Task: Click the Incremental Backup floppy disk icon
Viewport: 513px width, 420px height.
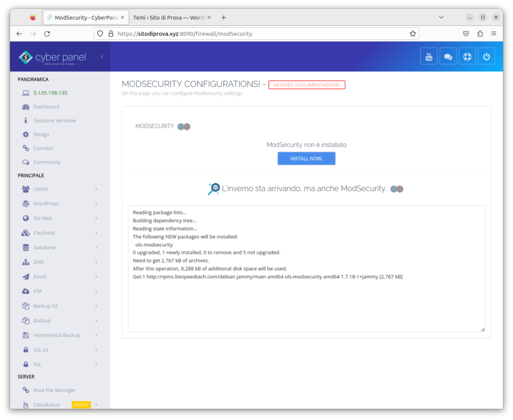Action: [x=26, y=335]
